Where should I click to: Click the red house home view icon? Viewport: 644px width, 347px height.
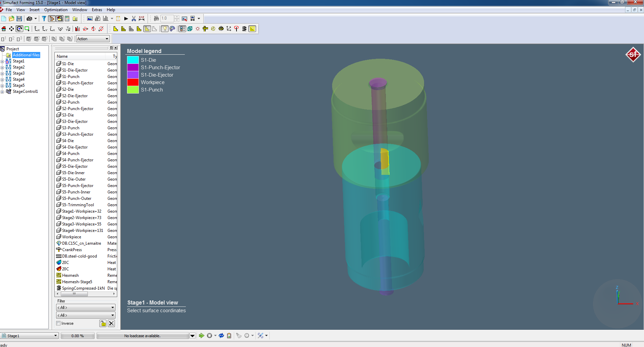coord(4,29)
